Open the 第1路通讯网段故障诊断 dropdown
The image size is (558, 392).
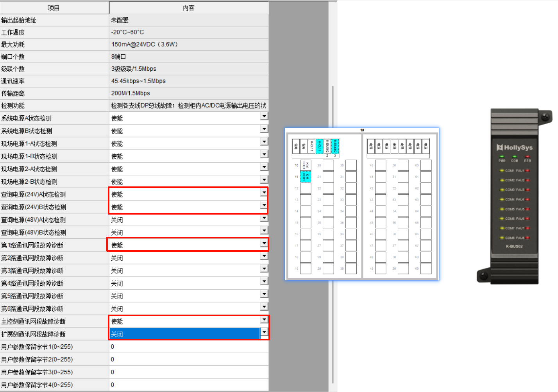coord(264,243)
